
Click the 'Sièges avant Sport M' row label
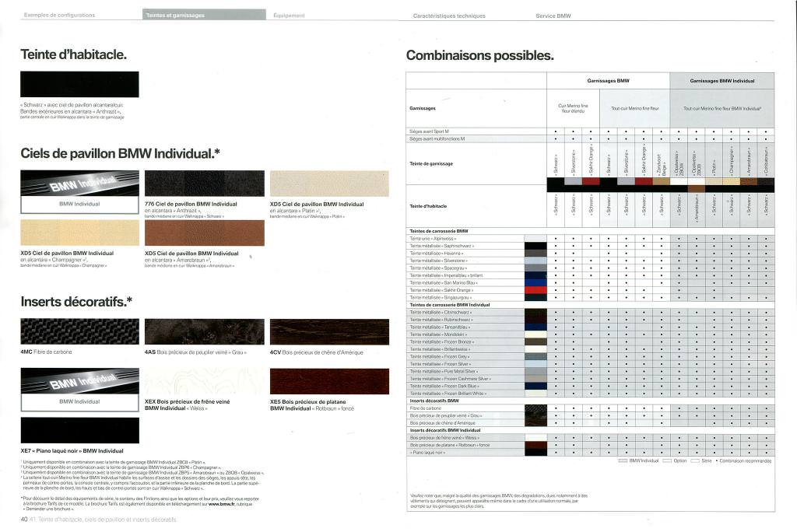(x=429, y=131)
